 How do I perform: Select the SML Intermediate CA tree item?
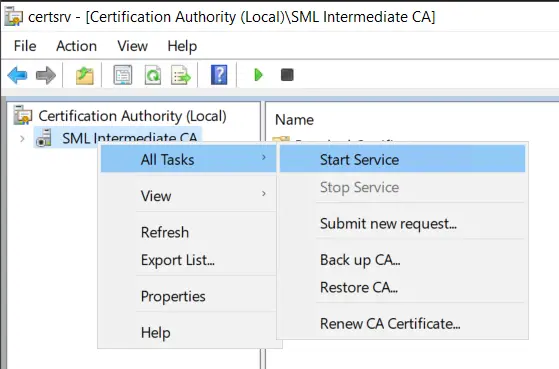[x=129, y=137]
